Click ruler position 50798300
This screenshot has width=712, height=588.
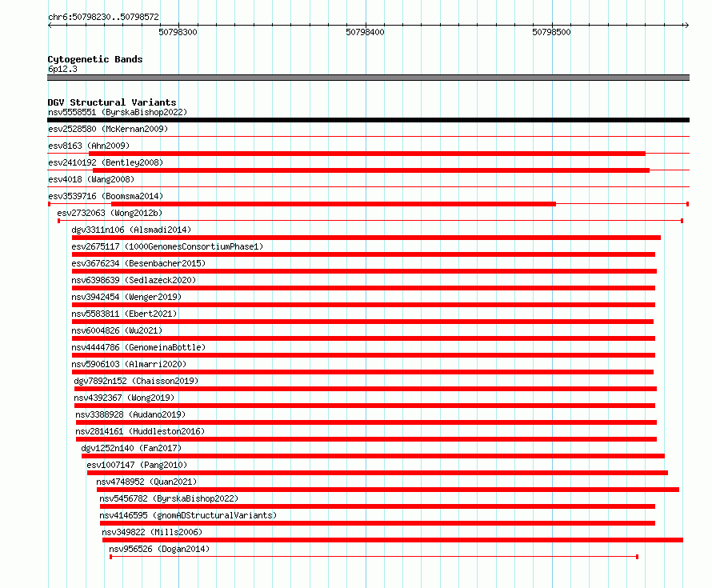click(178, 32)
